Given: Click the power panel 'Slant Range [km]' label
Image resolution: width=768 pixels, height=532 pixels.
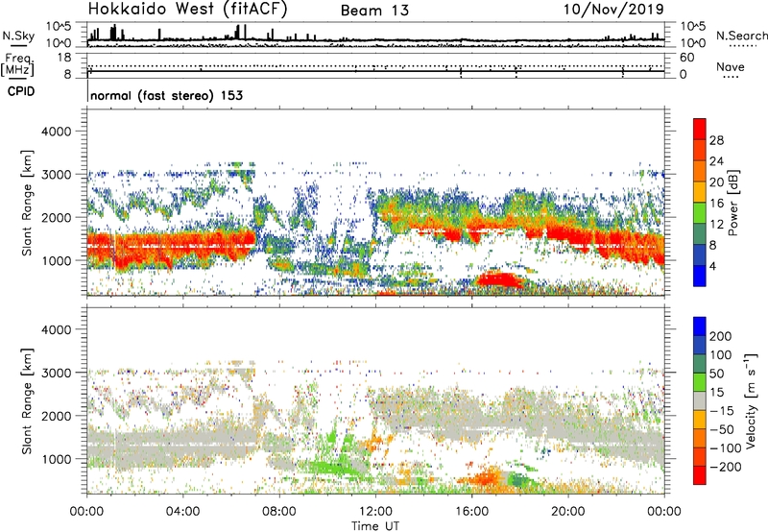Looking at the screenshot, I should coord(27,203).
